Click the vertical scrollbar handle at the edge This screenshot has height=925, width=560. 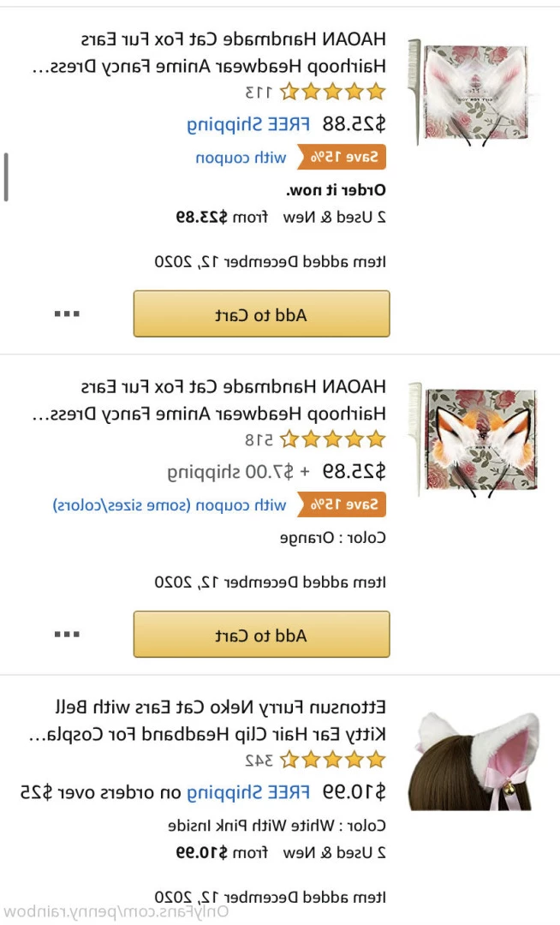tap(6, 177)
